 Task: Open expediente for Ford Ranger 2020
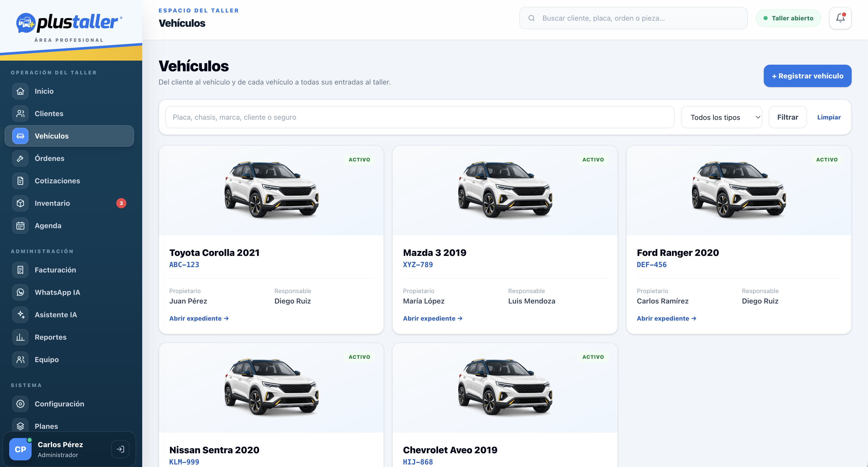tap(666, 318)
